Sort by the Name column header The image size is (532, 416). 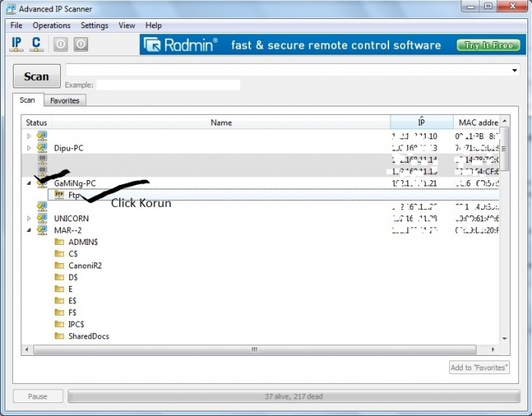point(221,122)
